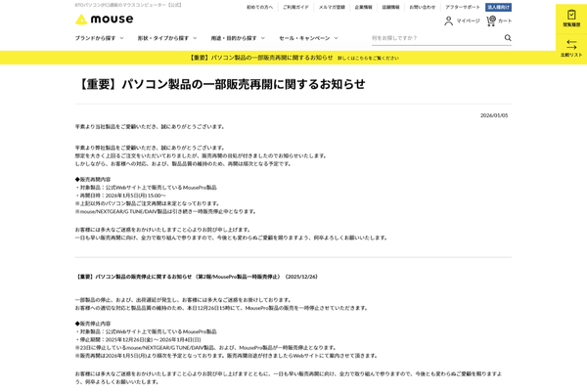Click the マイページ text link
Image resolution: width=587 pixels, height=392 pixels.
point(468,21)
